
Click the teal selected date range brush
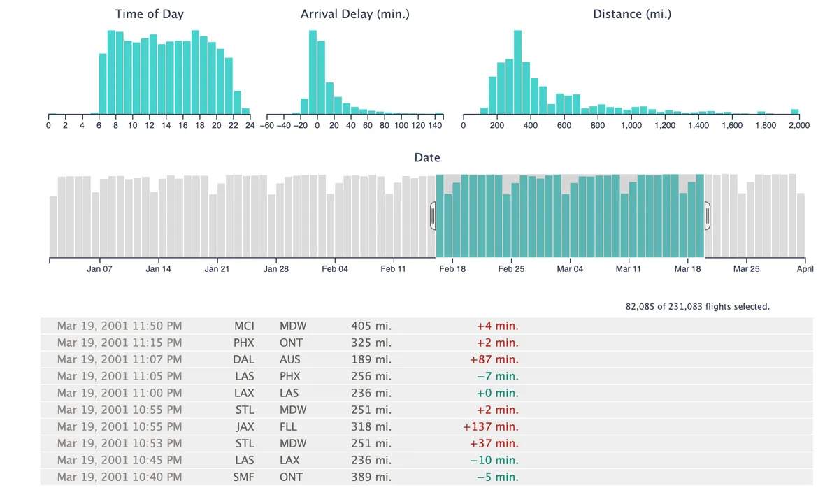click(570, 215)
